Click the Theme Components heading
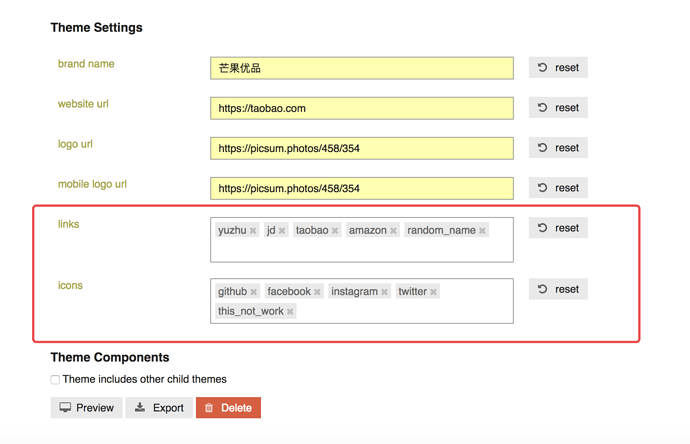Viewport: 690px width, 444px height. click(x=110, y=357)
